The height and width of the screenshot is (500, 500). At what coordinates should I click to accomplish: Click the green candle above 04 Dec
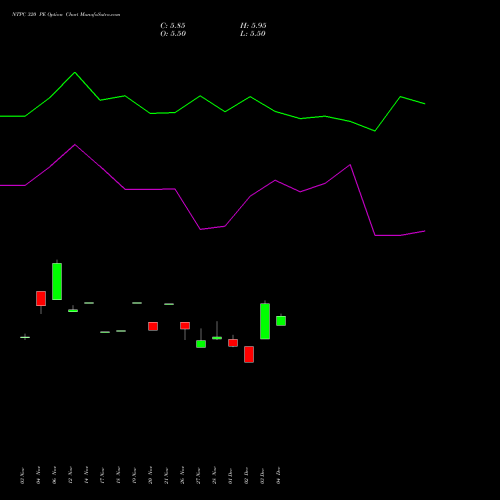(x=281, y=321)
